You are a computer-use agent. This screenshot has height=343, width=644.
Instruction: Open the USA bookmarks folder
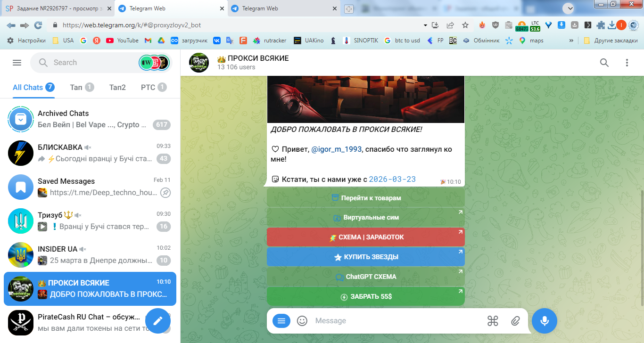63,41
